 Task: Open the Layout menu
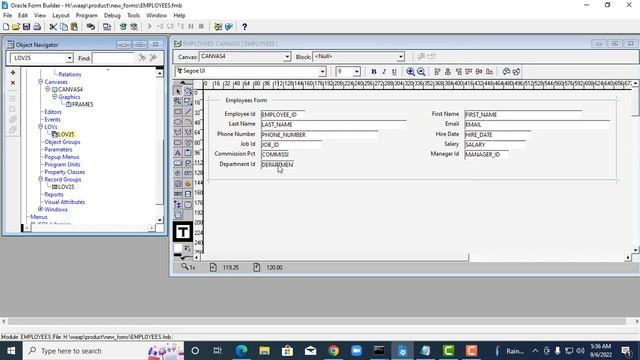pyautogui.click(x=61, y=15)
